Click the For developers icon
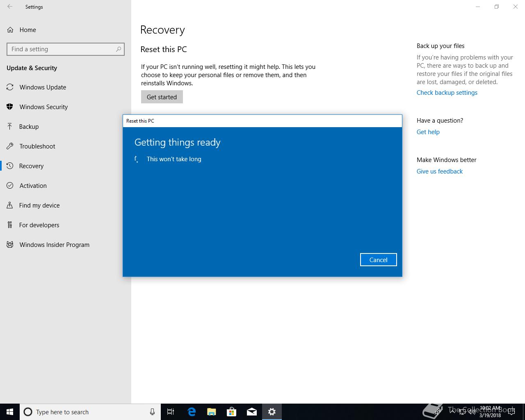The width and height of the screenshot is (525, 420). 10,225
